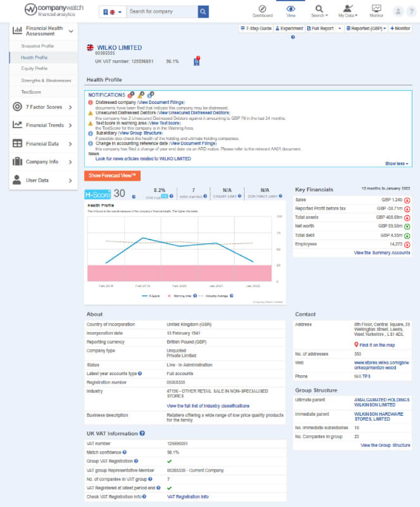Select Equity Profile in sidebar
This screenshot has height=507, width=420.
34,68
